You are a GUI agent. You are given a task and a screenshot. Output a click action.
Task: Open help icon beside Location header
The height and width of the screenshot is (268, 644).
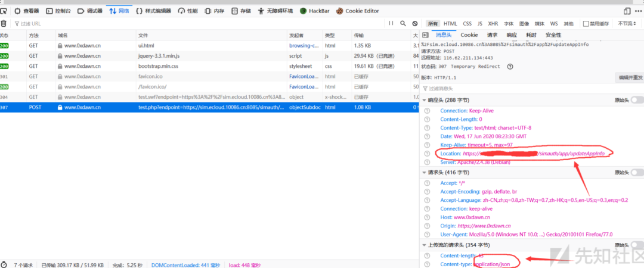point(427,154)
